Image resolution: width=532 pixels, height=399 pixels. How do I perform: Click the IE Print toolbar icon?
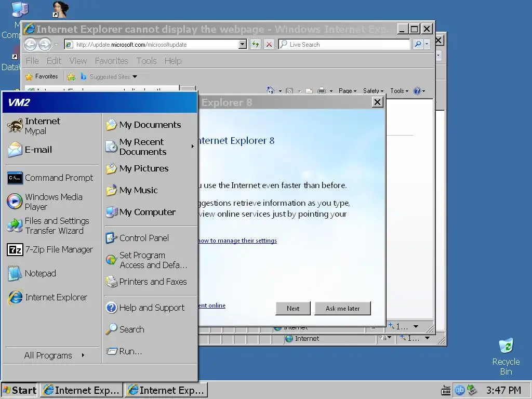pos(321,90)
